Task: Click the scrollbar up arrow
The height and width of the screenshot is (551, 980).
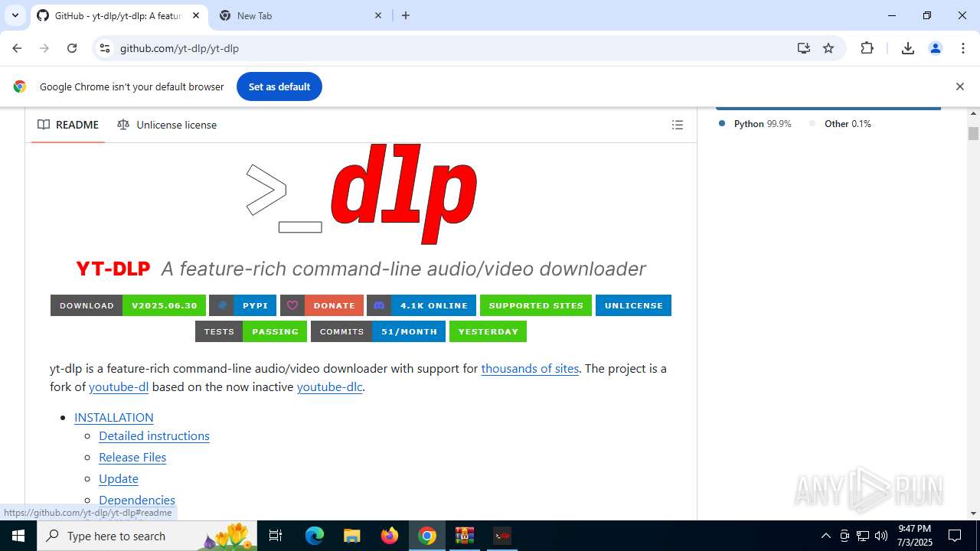Action: 973,113
